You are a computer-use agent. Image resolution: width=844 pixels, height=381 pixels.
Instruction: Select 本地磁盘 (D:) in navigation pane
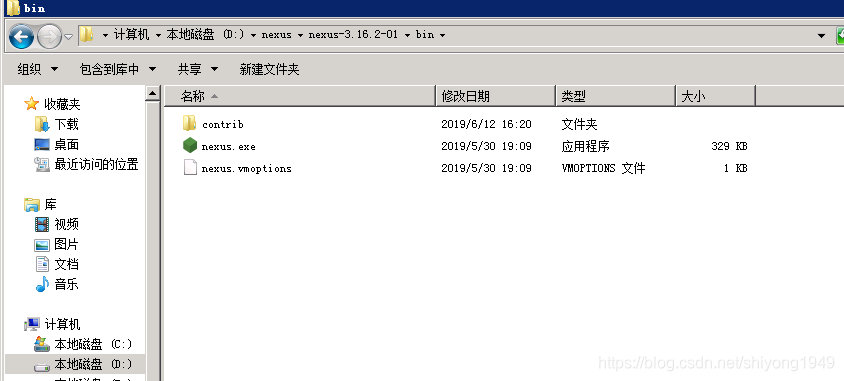click(93, 364)
